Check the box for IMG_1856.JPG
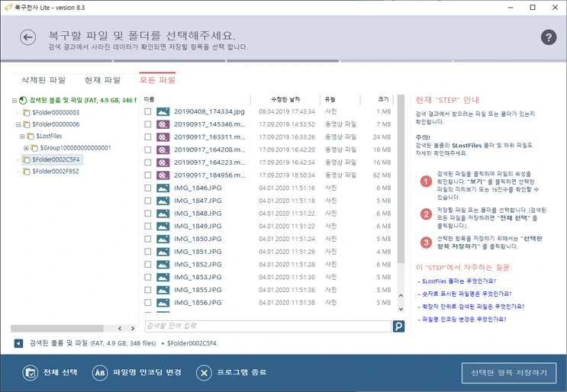Image resolution: width=567 pixels, height=392 pixels. 147,303
